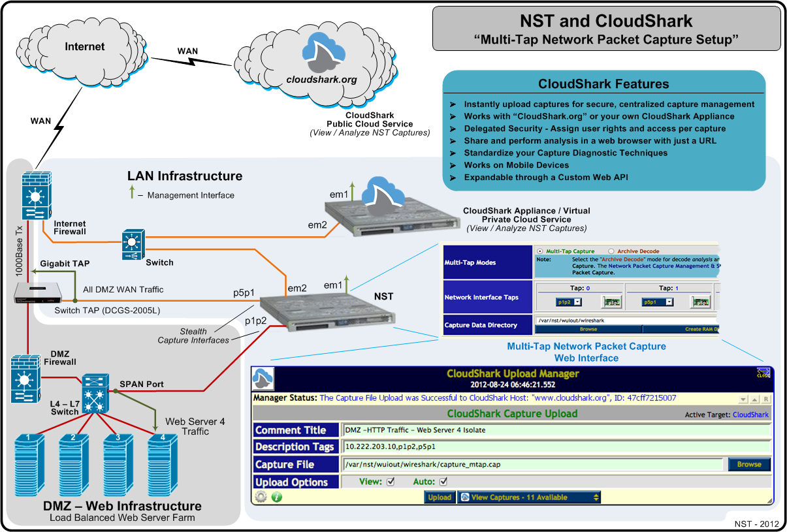Click the 'Web Server 4 Traffic' label
The width and height of the screenshot is (787, 532).
[195, 426]
